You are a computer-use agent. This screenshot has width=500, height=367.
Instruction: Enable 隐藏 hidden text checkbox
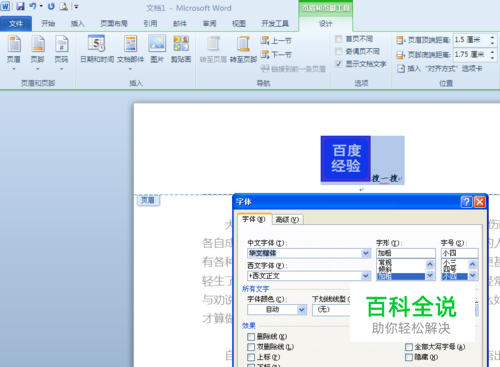[x=409, y=357]
